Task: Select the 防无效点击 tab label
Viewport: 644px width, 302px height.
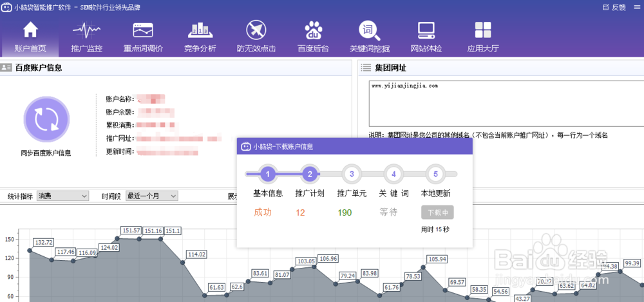Action: (256, 48)
